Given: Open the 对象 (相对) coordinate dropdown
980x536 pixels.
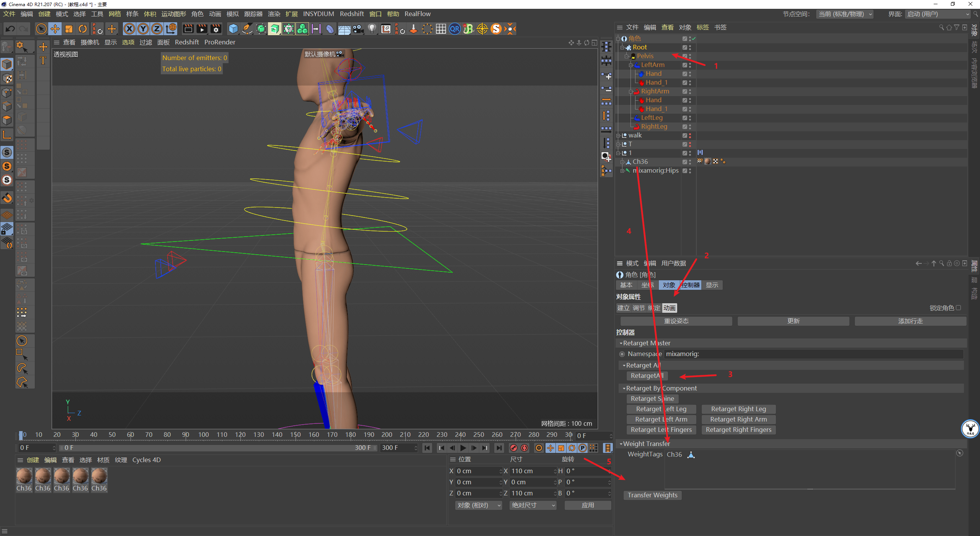Looking at the screenshot, I should point(478,505).
